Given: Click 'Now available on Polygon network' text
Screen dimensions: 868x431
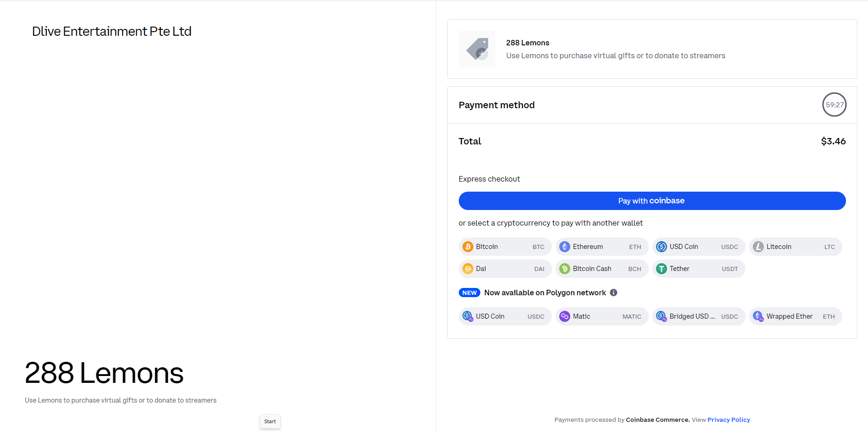Looking at the screenshot, I should pyautogui.click(x=545, y=293).
